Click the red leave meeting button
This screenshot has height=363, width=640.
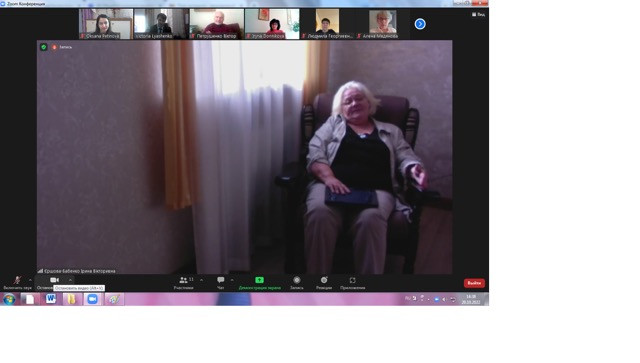point(474,283)
